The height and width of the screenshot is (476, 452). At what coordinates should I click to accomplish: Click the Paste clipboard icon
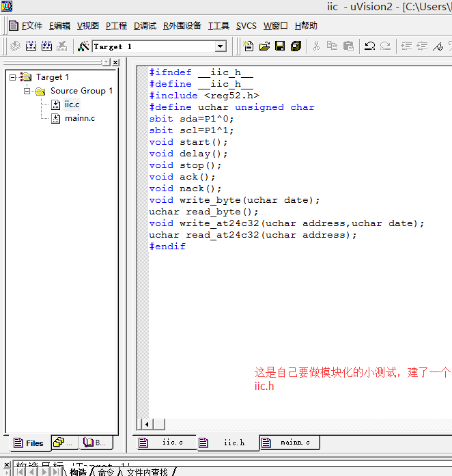348,46
